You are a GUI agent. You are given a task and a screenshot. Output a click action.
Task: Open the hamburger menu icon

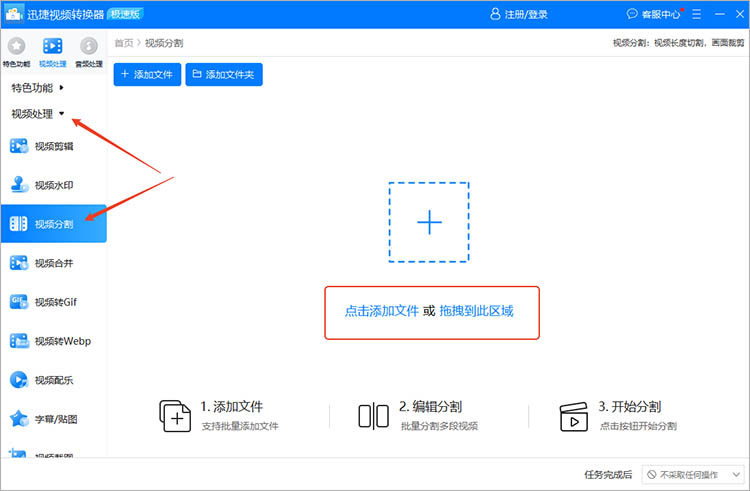coord(696,14)
